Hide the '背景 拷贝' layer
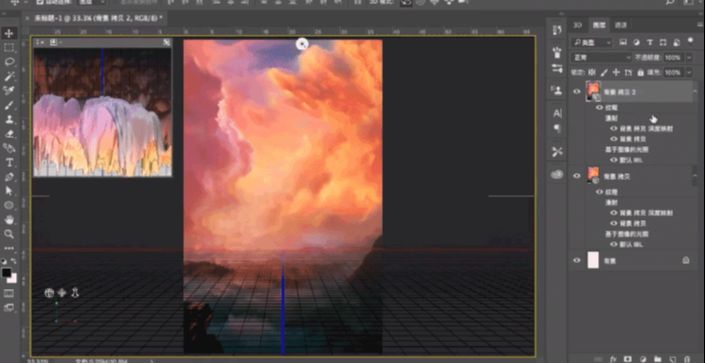705x363 pixels. pos(577,176)
